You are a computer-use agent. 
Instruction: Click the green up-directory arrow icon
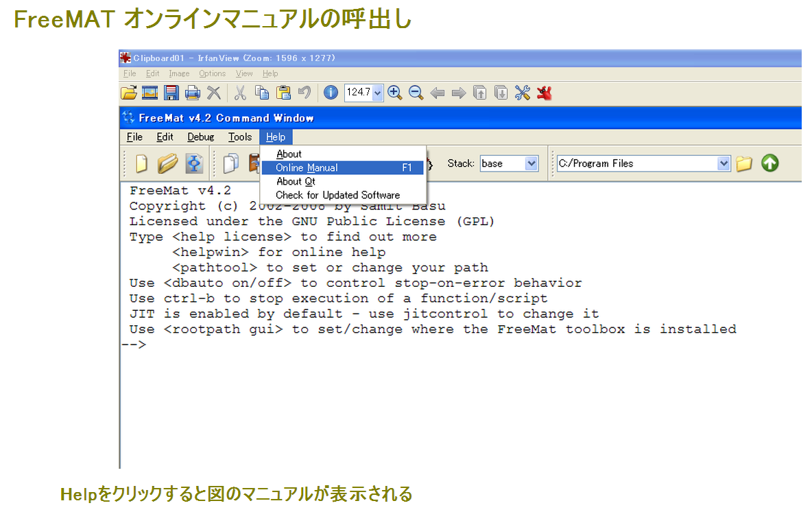tap(770, 163)
